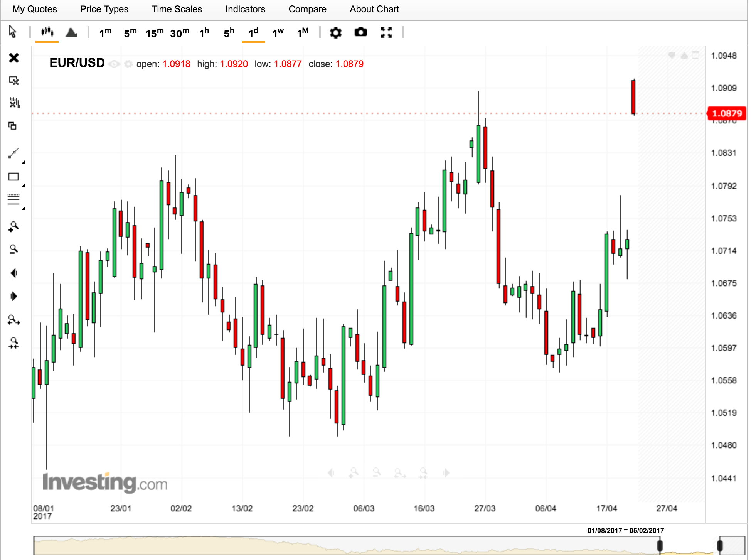751x560 pixels.
Task: Open EUR/USD series settings gear
Action: pos(128,64)
